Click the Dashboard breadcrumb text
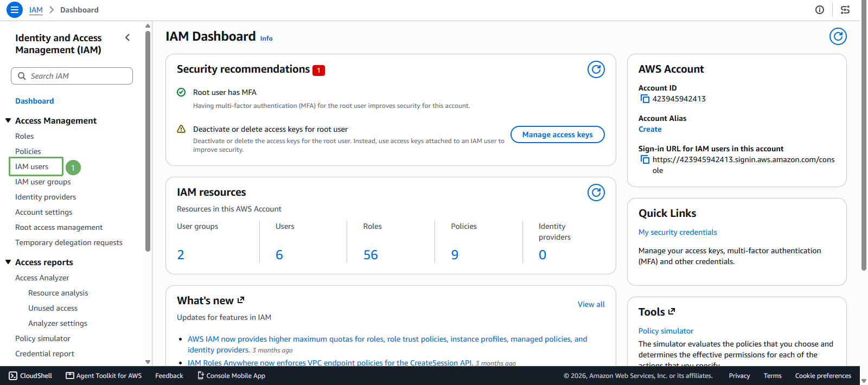Screen dimensions: 868x385 point(79,10)
